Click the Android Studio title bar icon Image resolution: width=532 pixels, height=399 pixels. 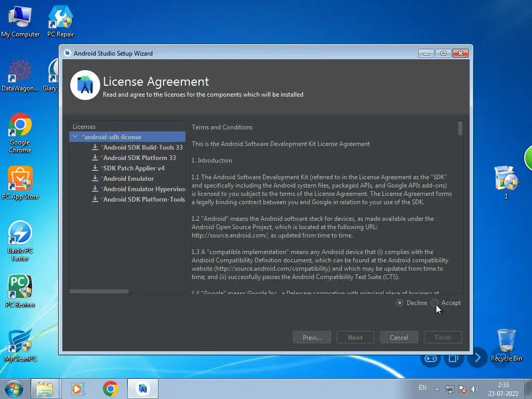(68, 53)
